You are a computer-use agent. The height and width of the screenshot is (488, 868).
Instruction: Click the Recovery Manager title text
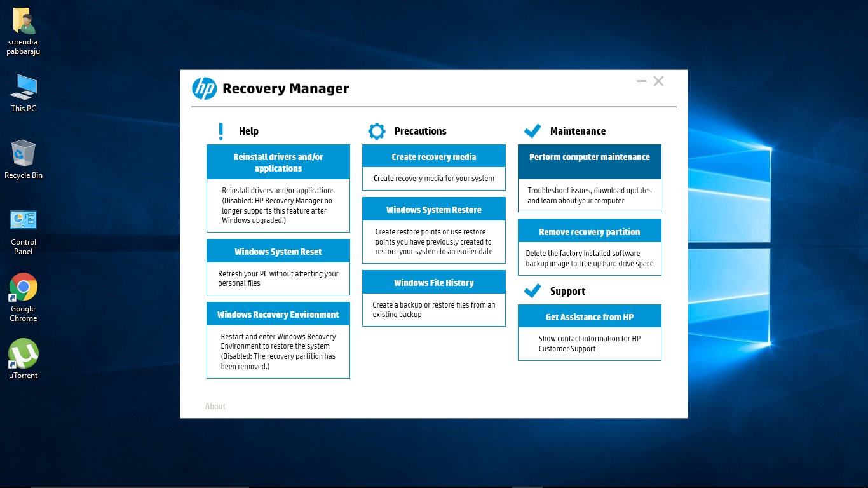285,89
